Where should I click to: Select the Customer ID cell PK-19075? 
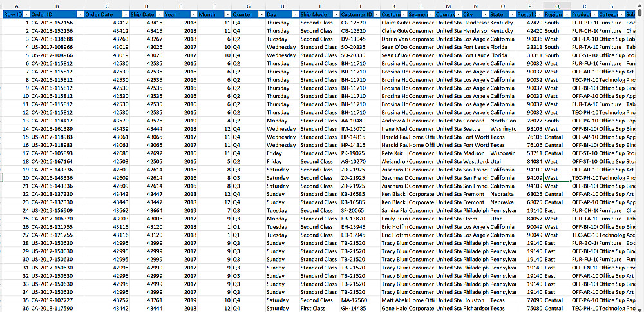pos(359,153)
